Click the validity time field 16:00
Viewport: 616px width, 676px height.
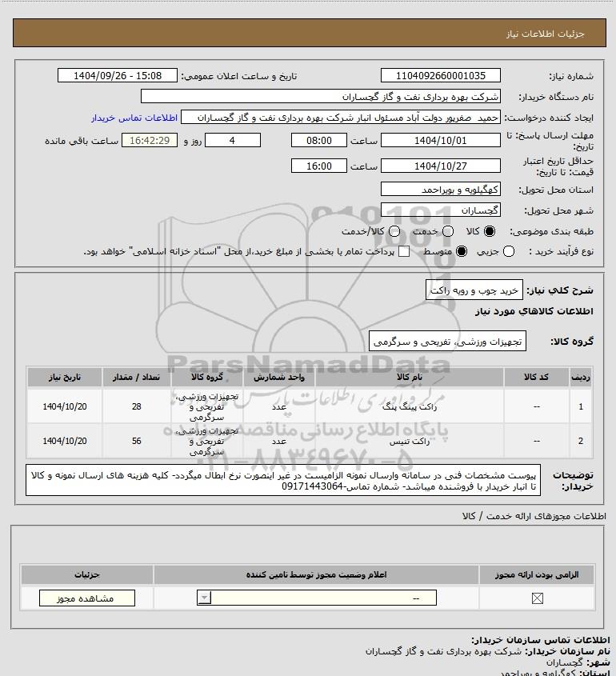click(319, 166)
